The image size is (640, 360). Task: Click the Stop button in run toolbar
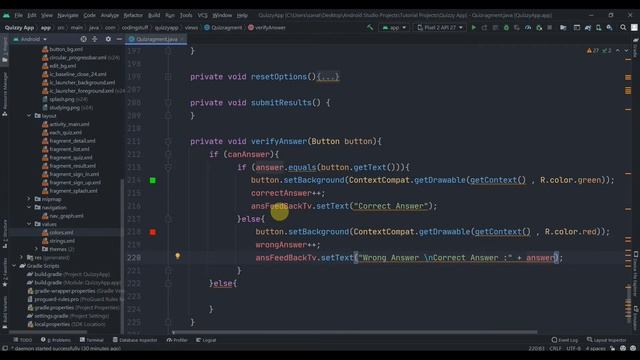coord(550,27)
